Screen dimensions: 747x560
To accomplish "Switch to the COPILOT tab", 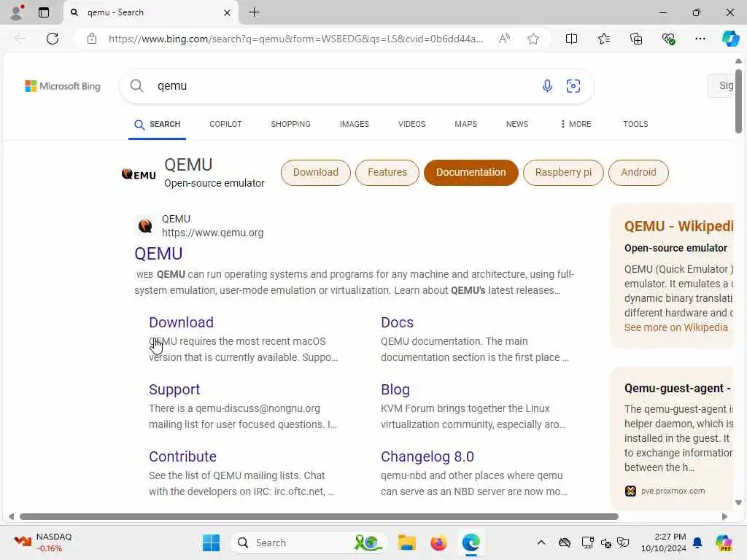I will tap(225, 124).
